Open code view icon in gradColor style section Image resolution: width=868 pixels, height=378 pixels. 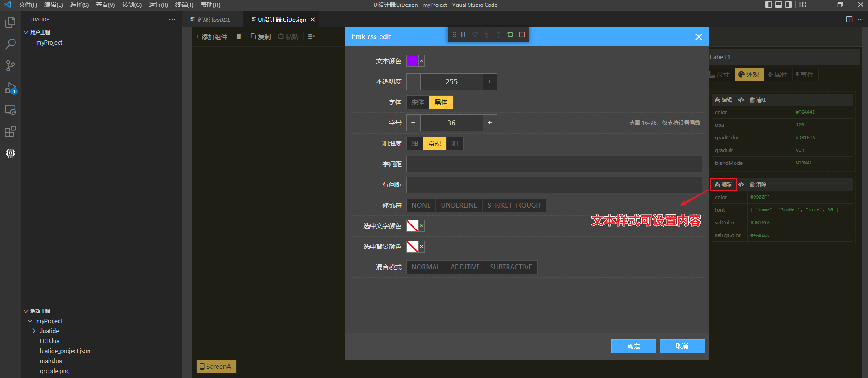tap(741, 100)
